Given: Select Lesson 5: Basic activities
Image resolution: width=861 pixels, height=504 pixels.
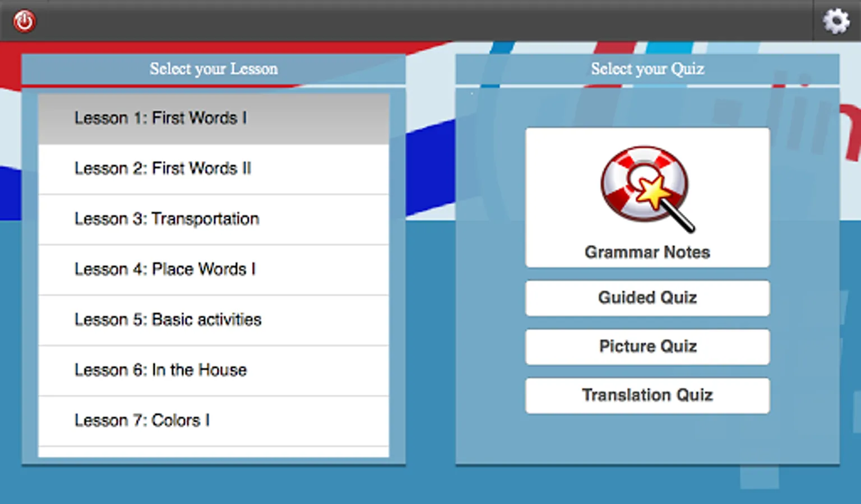Looking at the screenshot, I should (x=214, y=320).
